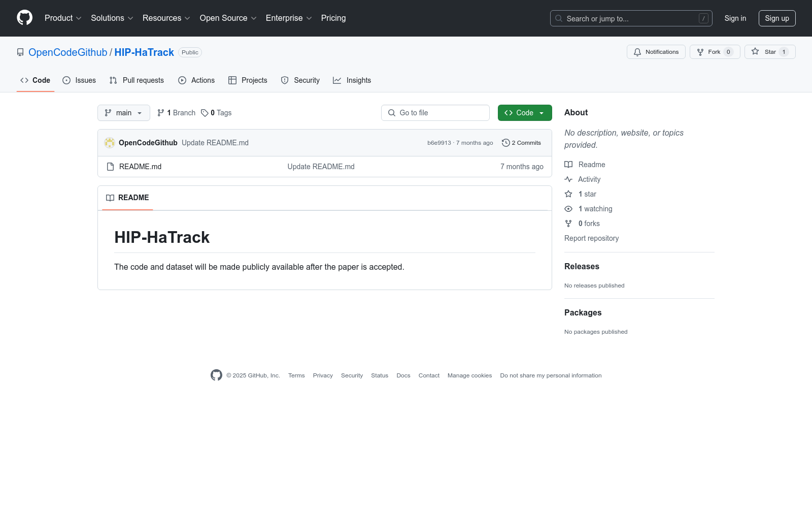View the Security tab
812x508 pixels.
tap(300, 80)
